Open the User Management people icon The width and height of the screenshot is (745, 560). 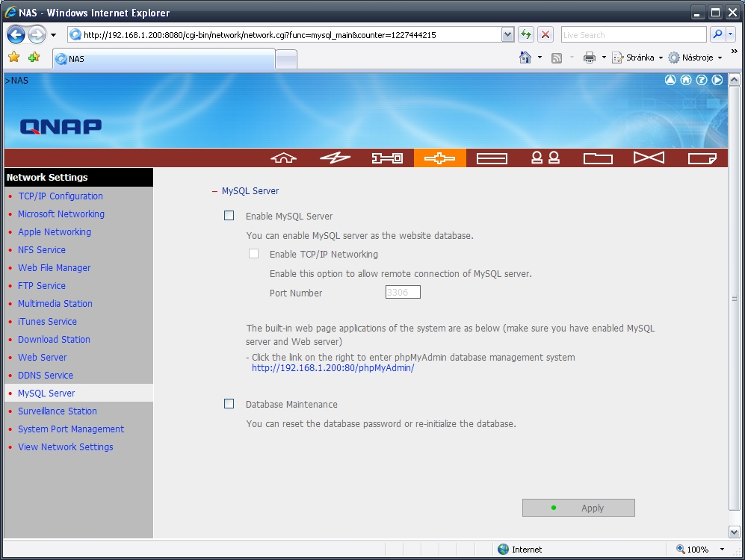tap(545, 158)
